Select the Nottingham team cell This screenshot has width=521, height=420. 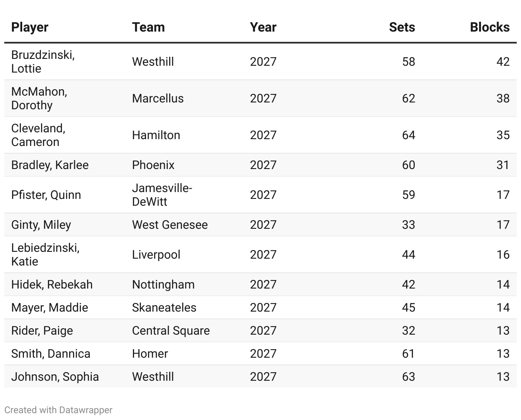[163, 284]
